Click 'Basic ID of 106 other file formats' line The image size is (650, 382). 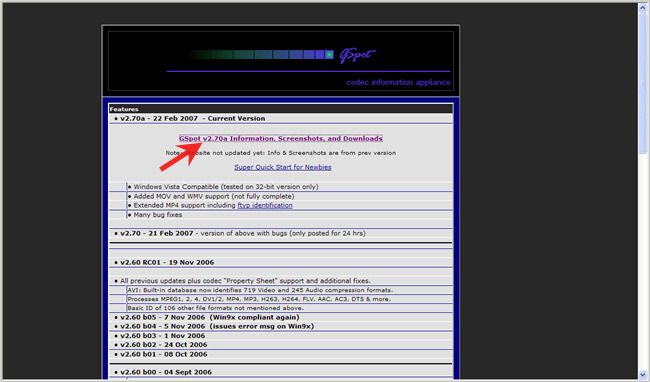tap(216, 308)
